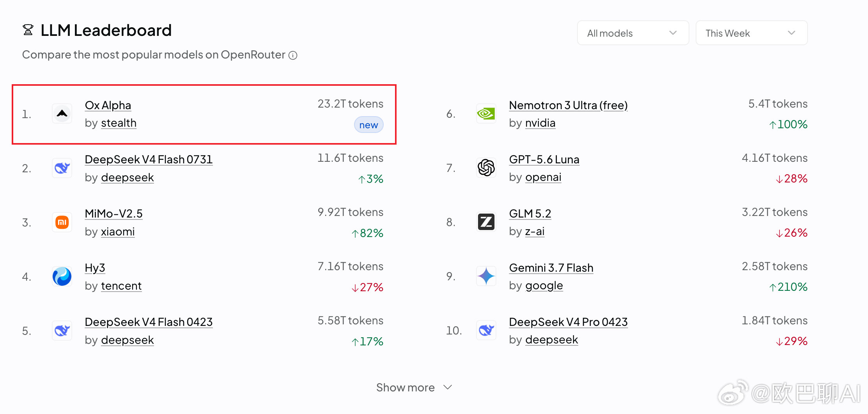Open the This Week time range dropdown
This screenshot has height=414, width=868.
pyautogui.click(x=751, y=33)
